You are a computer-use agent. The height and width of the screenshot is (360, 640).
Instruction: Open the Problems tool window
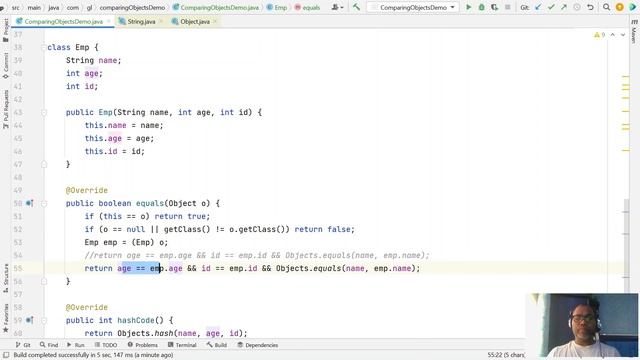click(142, 345)
